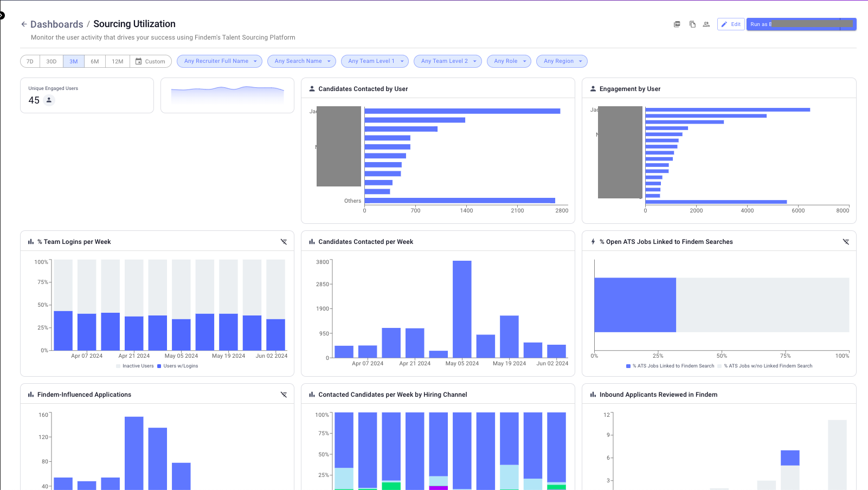Open Any Recruiter Full Name filter
The height and width of the screenshot is (490, 868).
point(220,61)
